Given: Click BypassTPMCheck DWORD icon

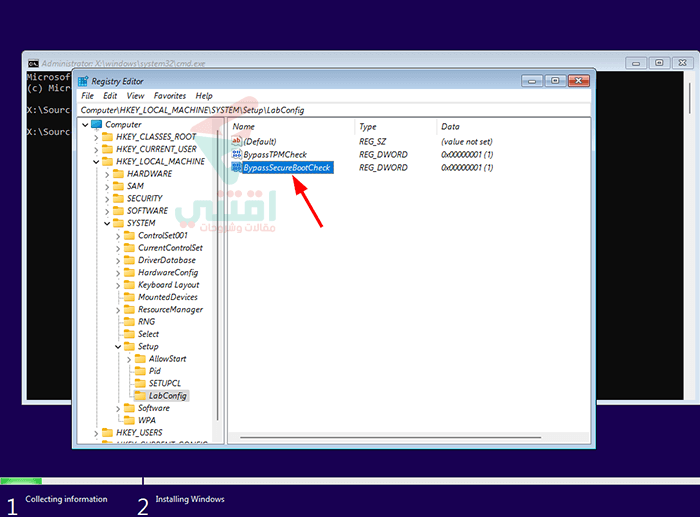Looking at the screenshot, I should (237, 154).
